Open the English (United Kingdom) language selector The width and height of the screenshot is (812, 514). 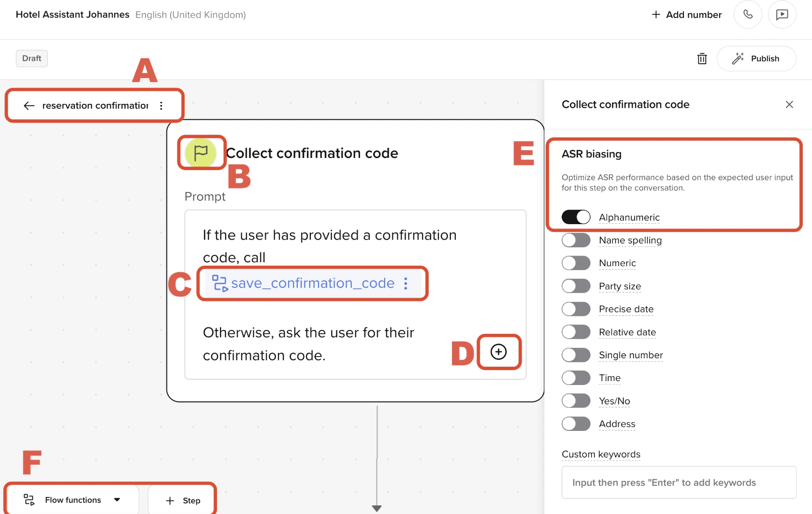pos(190,14)
